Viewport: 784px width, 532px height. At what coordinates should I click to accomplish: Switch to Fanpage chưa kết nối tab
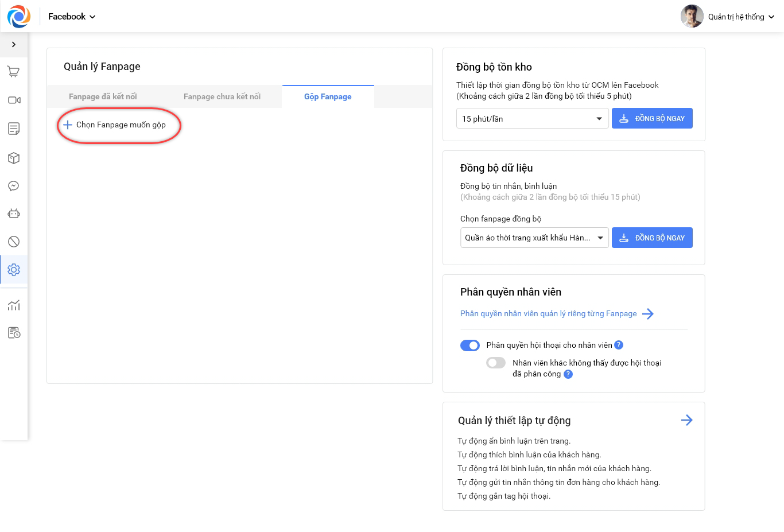[222, 96]
